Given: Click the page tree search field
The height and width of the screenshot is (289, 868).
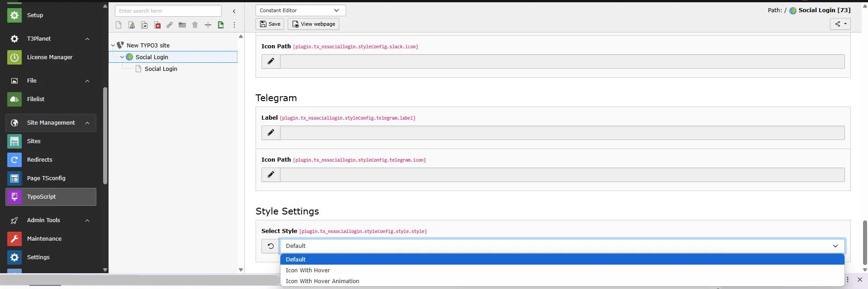Looking at the screenshot, I should [x=168, y=11].
